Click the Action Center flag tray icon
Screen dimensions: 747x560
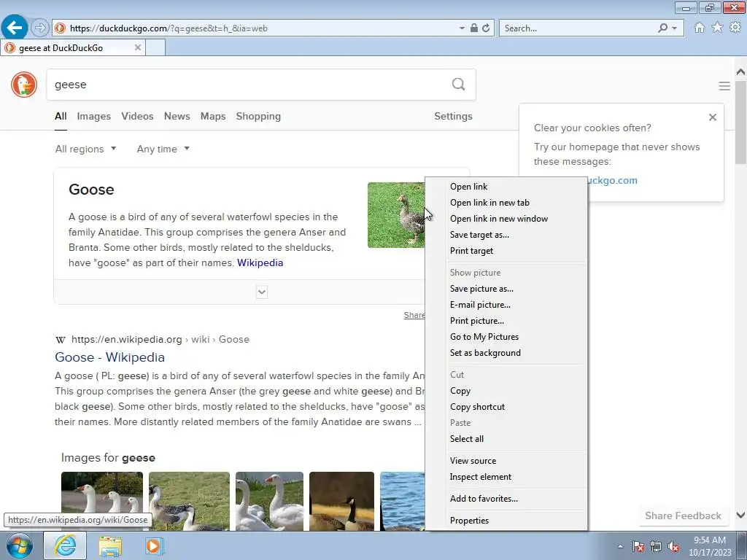[638, 547]
